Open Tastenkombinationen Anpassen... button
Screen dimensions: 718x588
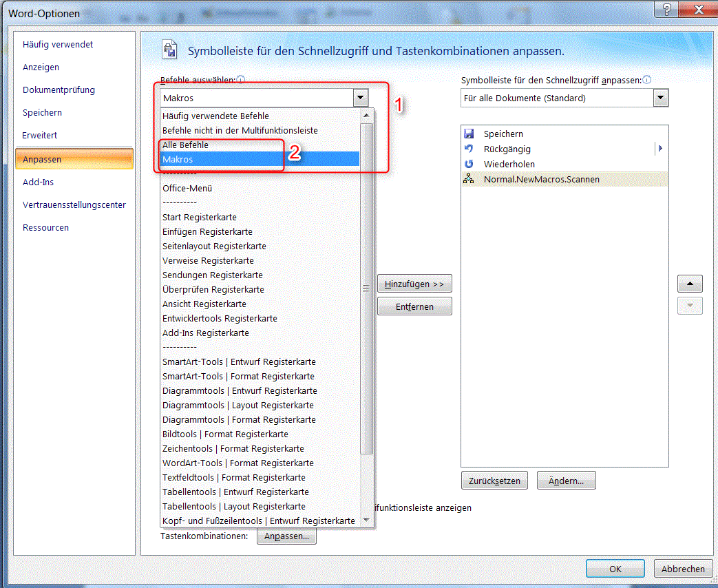[286, 536]
